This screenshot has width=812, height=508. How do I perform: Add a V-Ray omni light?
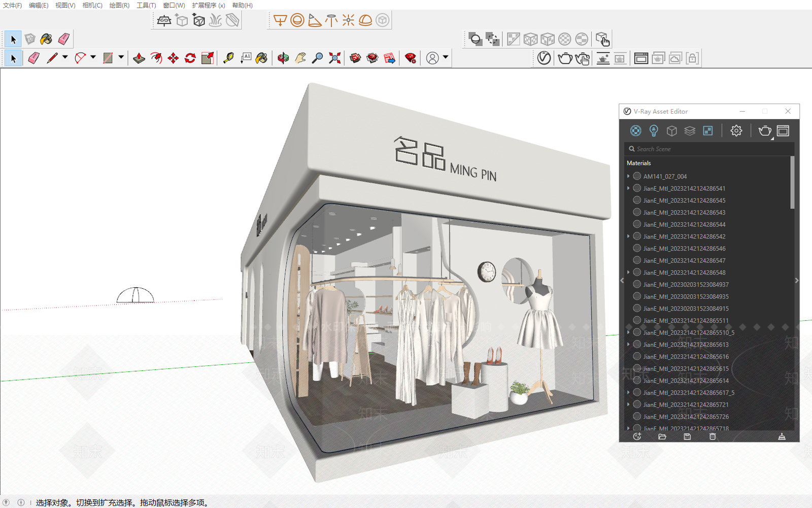pyautogui.click(x=348, y=20)
